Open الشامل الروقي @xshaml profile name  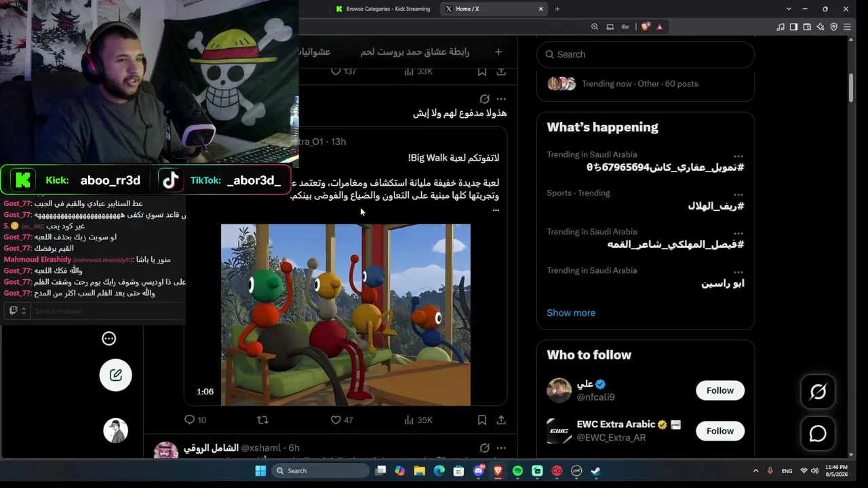[x=211, y=448]
